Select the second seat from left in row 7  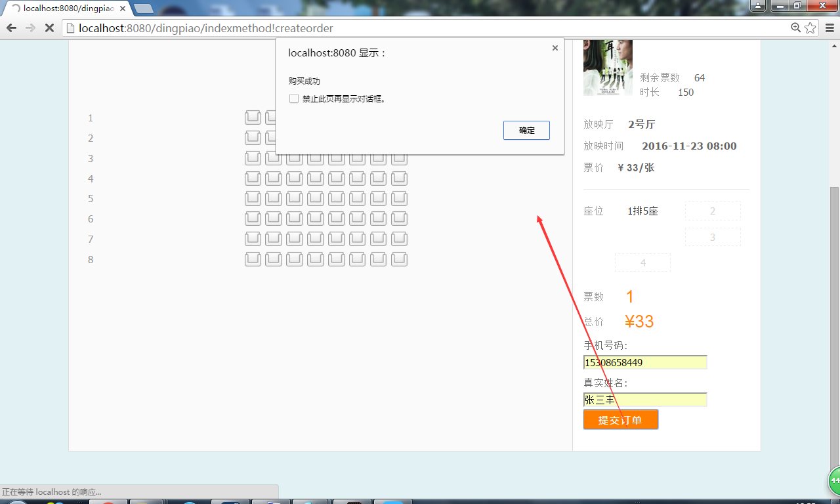click(274, 239)
